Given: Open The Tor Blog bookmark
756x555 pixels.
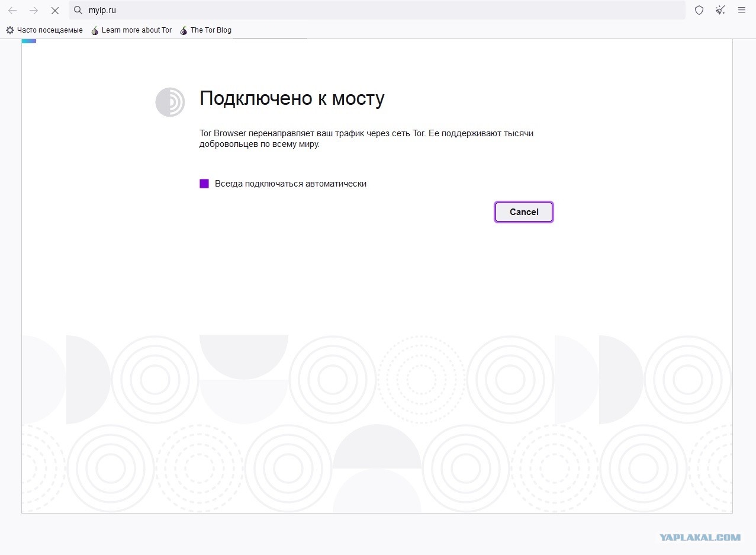Looking at the screenshot, I should 210,30.
